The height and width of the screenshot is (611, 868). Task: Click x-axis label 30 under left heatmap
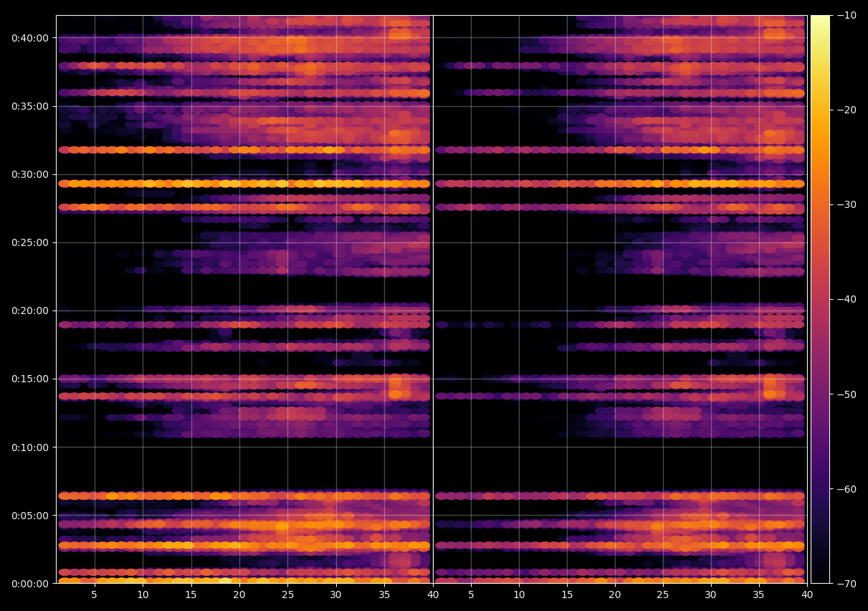point(335,595)
